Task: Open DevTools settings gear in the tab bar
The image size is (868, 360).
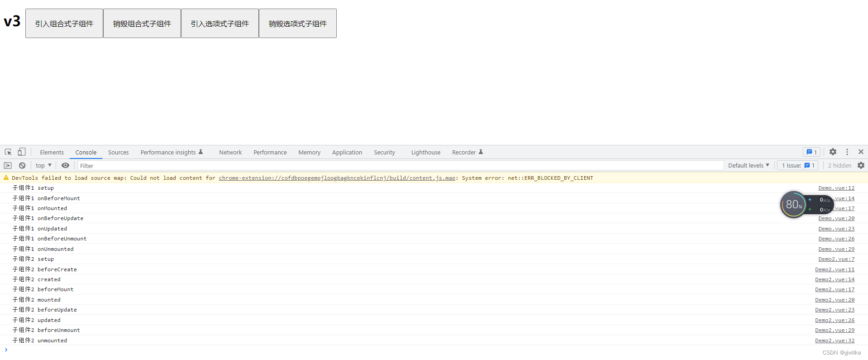Action: click(833, 152)
